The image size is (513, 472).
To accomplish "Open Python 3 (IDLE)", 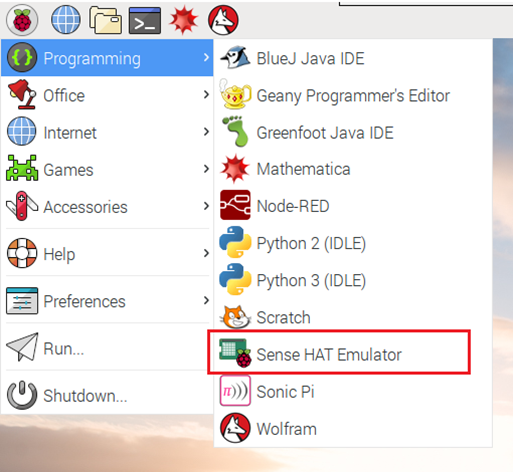I will (353, 280).
